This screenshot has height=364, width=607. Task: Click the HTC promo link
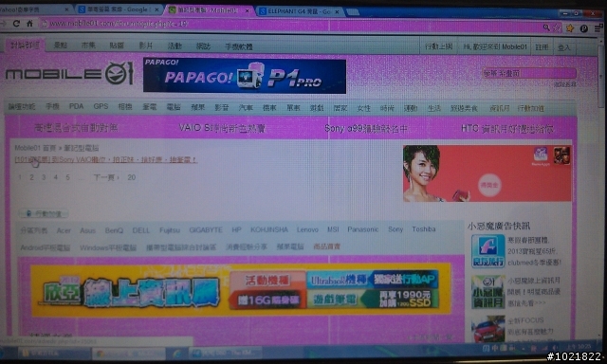click(x=507, y=129)
